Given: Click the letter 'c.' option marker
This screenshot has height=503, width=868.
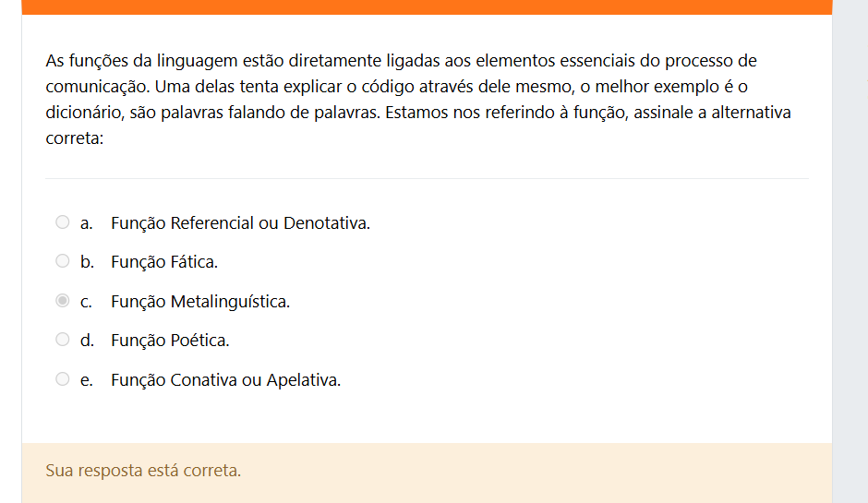Looking at the screenshot, I should tap(87, 302).
